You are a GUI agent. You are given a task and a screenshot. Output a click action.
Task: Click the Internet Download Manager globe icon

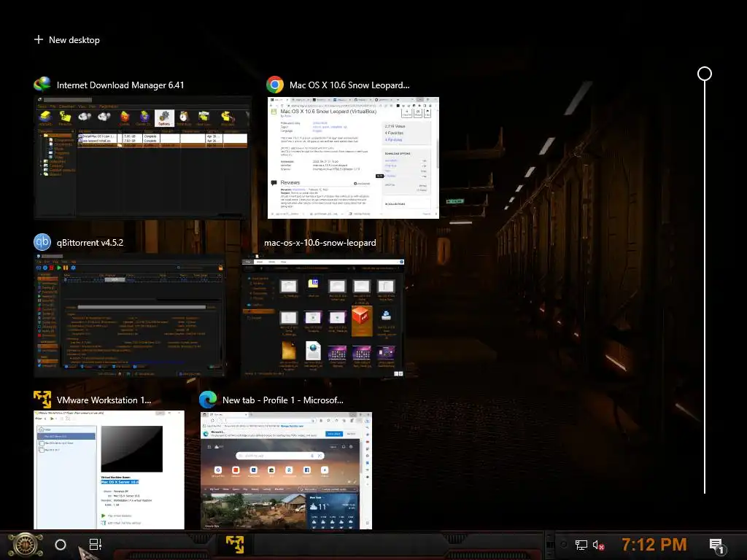42,85
